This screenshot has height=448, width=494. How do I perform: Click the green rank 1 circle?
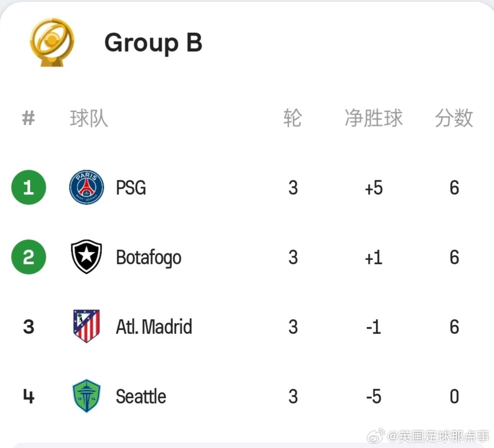click(28, 188)
